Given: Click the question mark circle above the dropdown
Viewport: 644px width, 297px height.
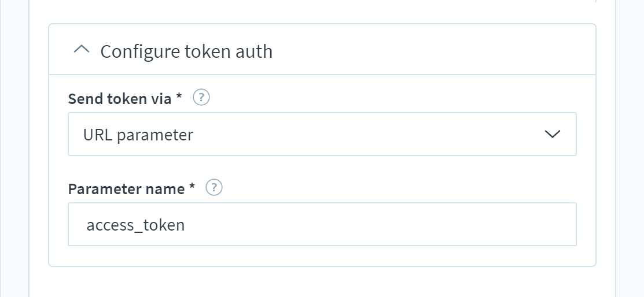Looking at the screenshot, I should coord(201,98).
